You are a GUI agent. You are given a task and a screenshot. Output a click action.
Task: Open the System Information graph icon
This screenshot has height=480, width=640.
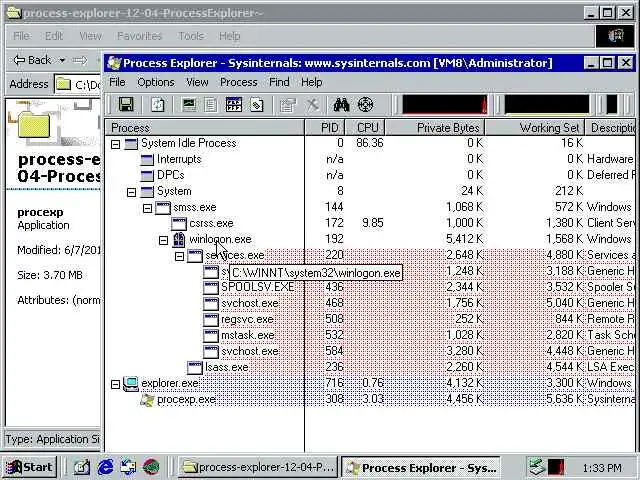(189, 105)
